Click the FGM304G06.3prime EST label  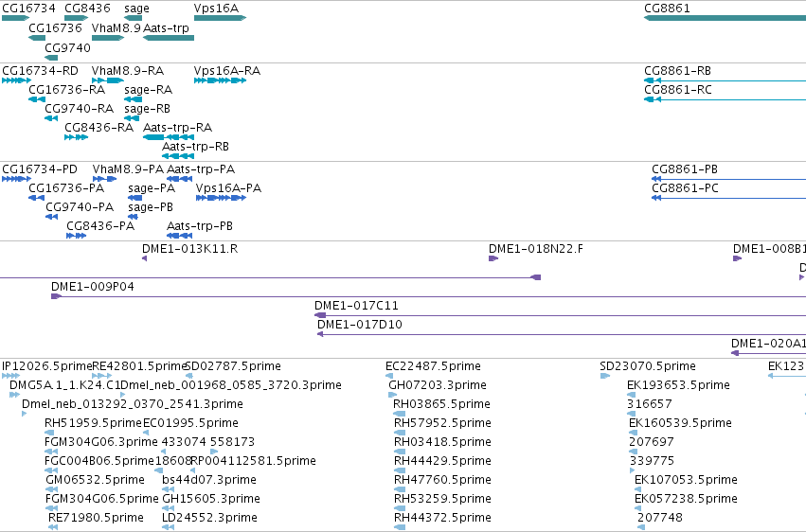(101, 443)
